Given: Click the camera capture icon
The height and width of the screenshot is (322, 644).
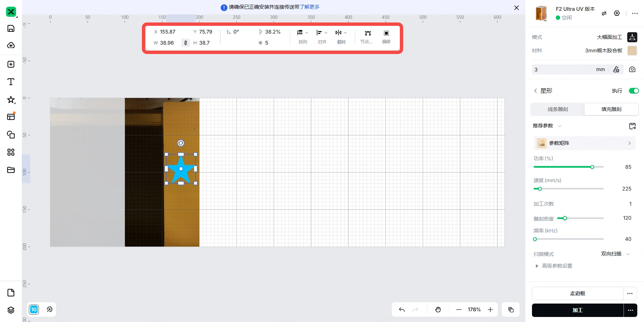Looking at the screenshot, I should (632, 69).
